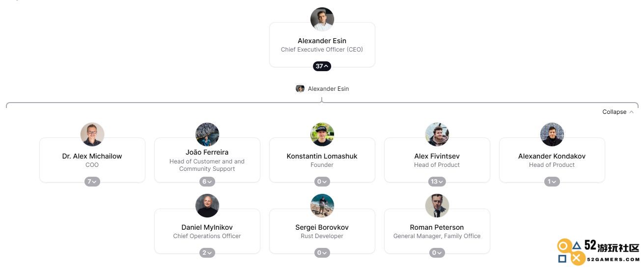Open João Ferreira's avatar photo

[207, 134]
